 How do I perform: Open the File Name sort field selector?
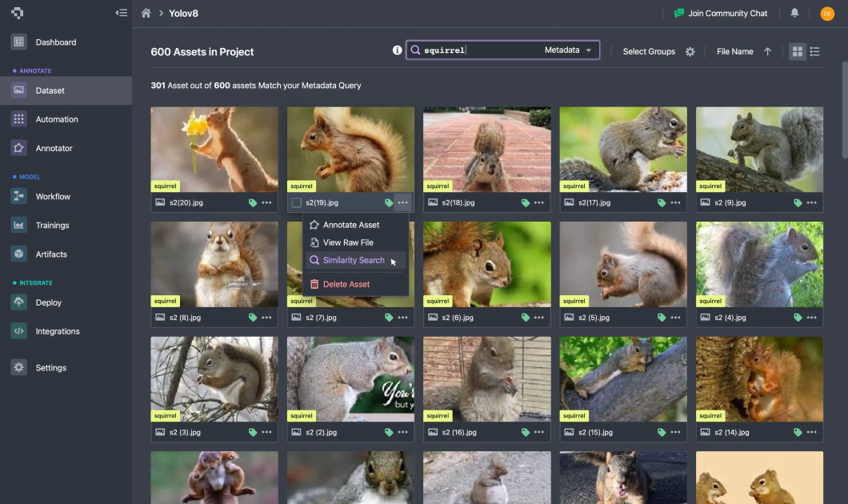pyautogui.click(x=734, y=50)
